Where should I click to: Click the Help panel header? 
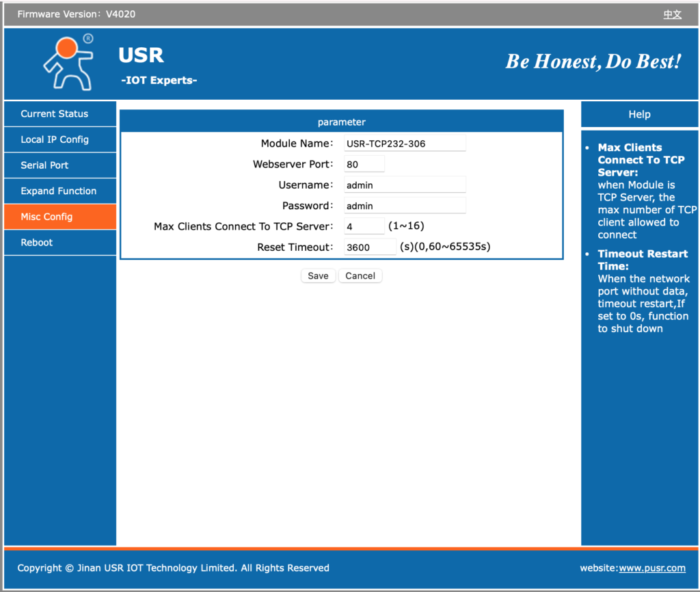click(x=639, y=115)
